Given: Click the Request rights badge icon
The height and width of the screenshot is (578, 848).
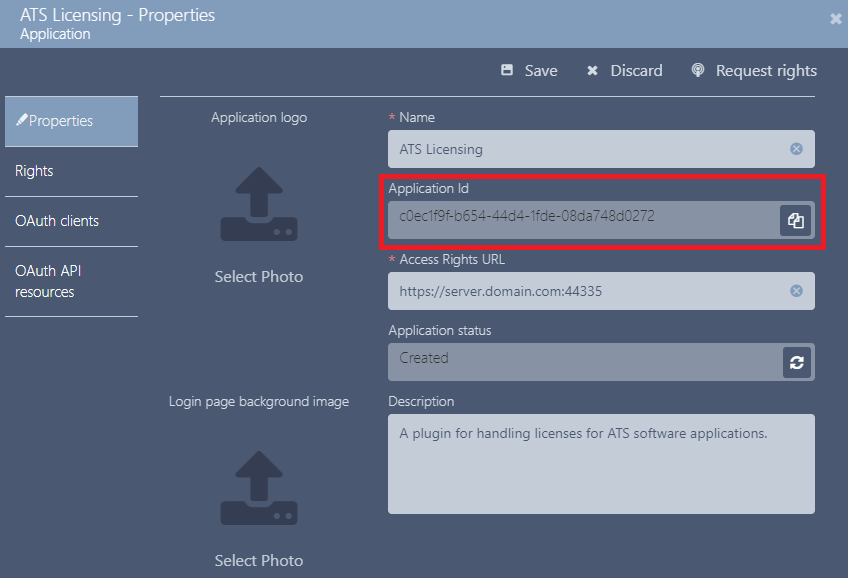Looking at the screenshot, I should click(698, 70).
